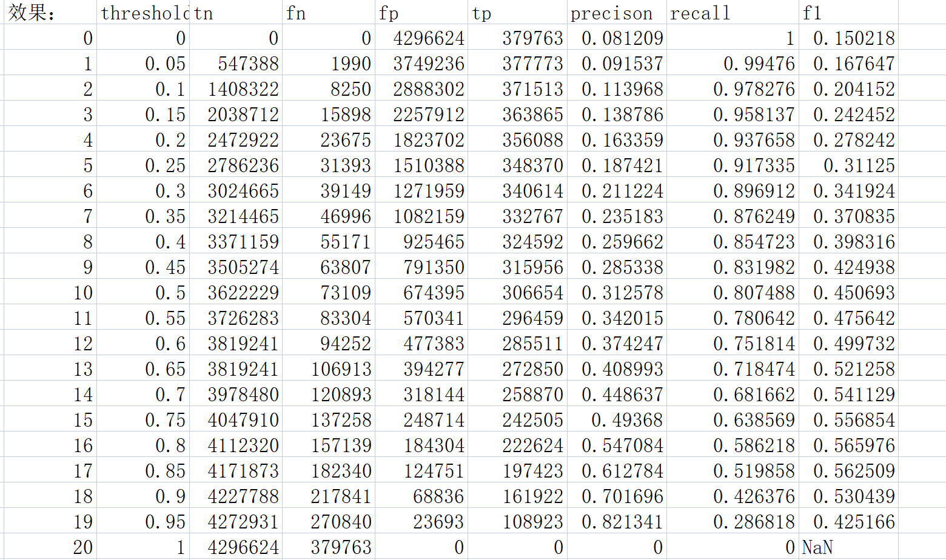This screenshot has height=560, width=946.
Task: Select threshold cell 0.25
Action: (x=143, y=165)
